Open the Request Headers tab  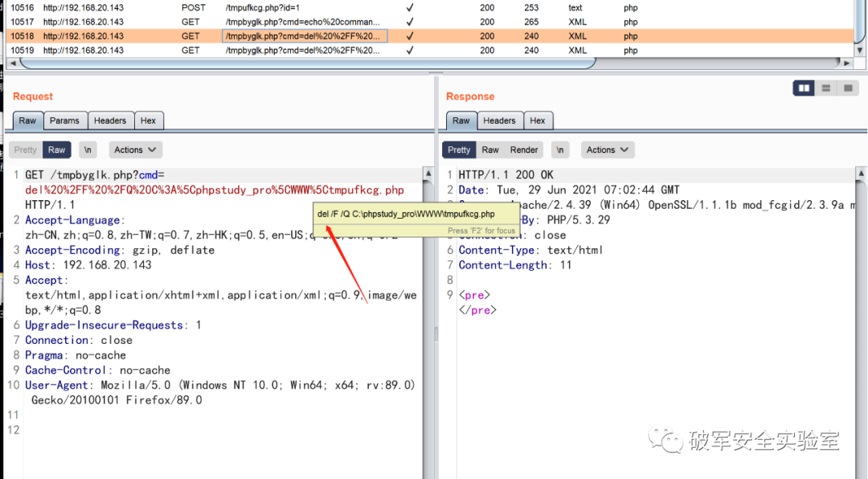[x=109, y=121]
